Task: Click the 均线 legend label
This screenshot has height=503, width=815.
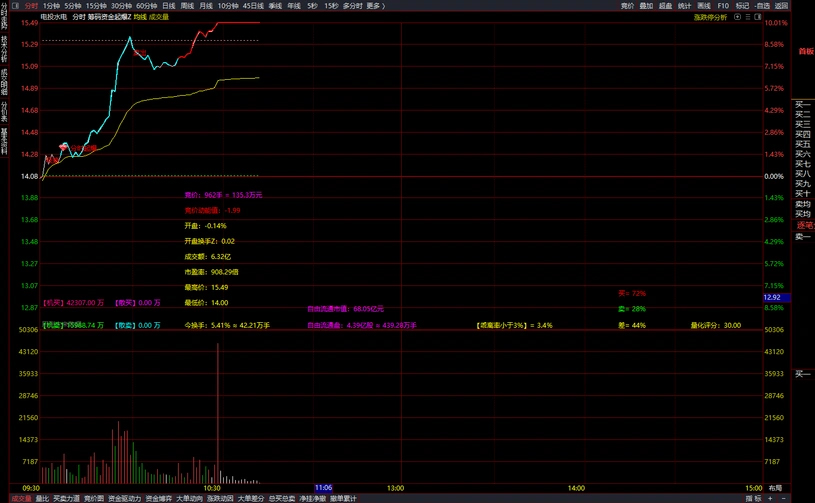Action: 140,17
